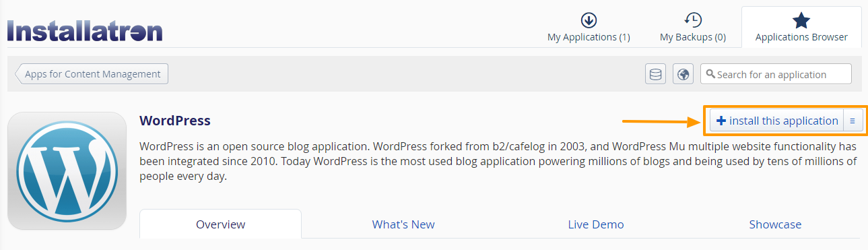Show the Showcase tab
868x250 pixels.
[775, 224]
